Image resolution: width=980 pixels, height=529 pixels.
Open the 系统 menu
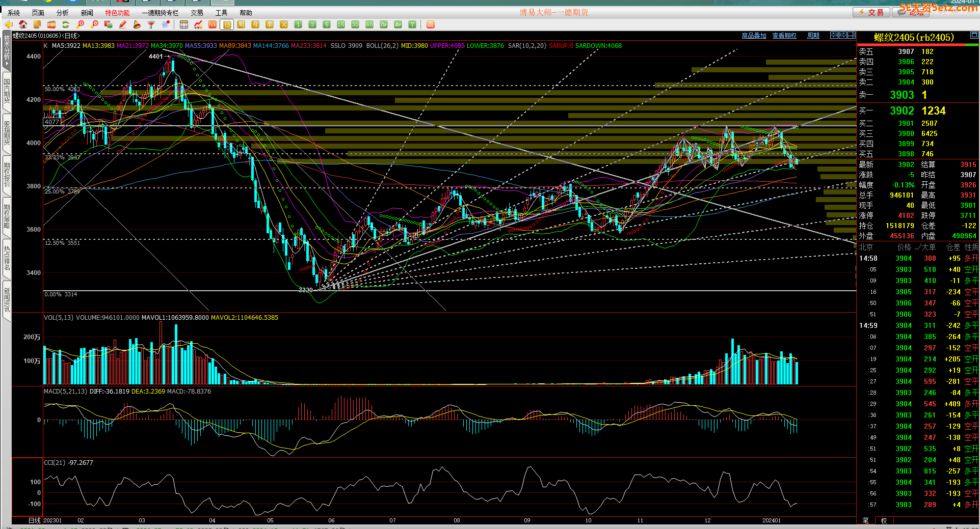click(14, 13)
